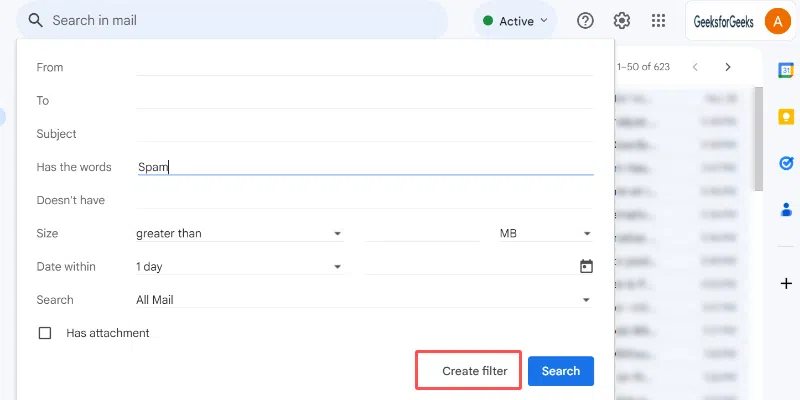This screenshot has height=400, width=800.
Task: Open Google Tasks side panel
Action: tap(786, 163)
